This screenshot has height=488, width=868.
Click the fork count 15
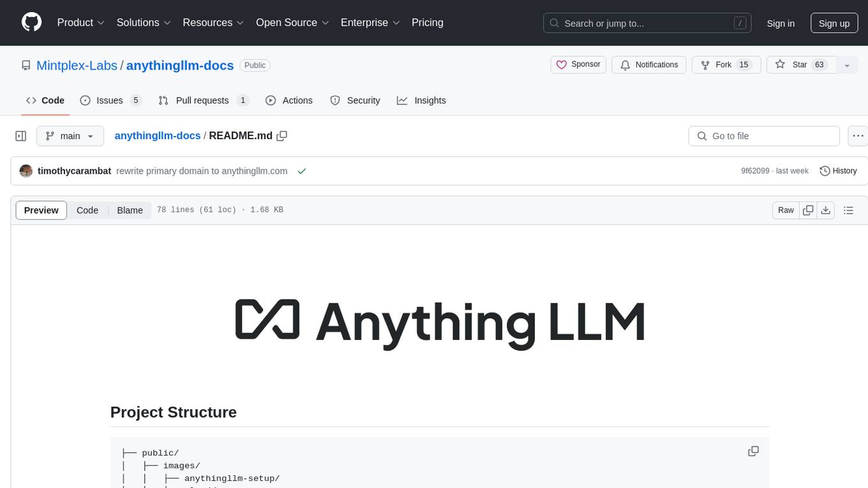click(x=744, y=65)
